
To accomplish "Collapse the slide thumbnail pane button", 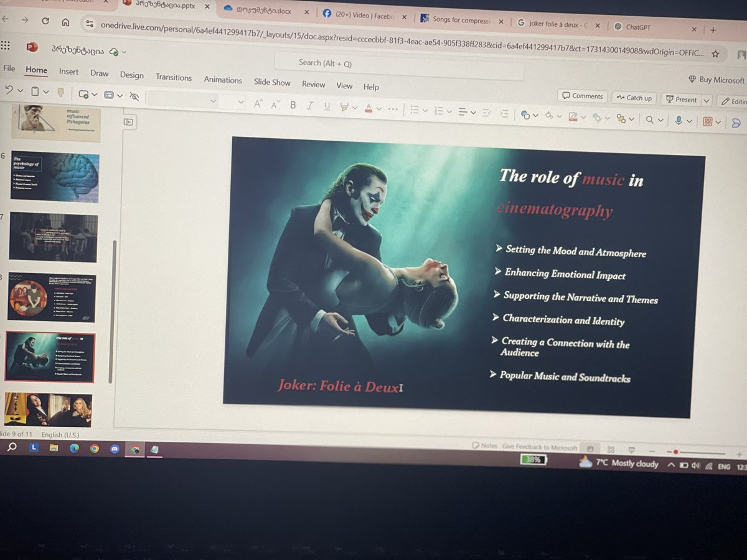I will tap(129, 123).
